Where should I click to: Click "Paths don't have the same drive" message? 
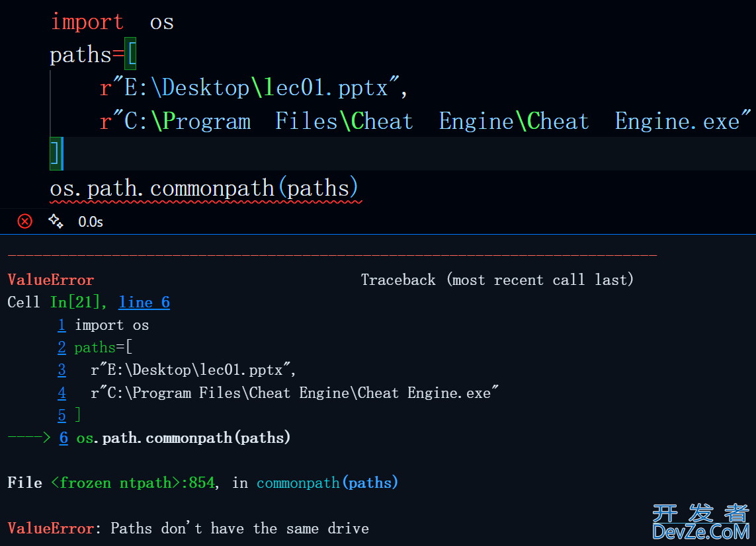(x=239, y=528)
